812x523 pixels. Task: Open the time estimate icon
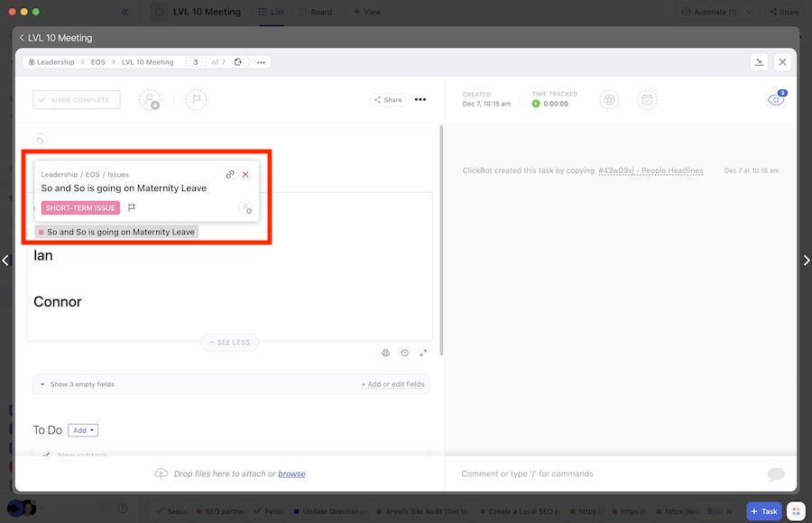tap(610, 100)
